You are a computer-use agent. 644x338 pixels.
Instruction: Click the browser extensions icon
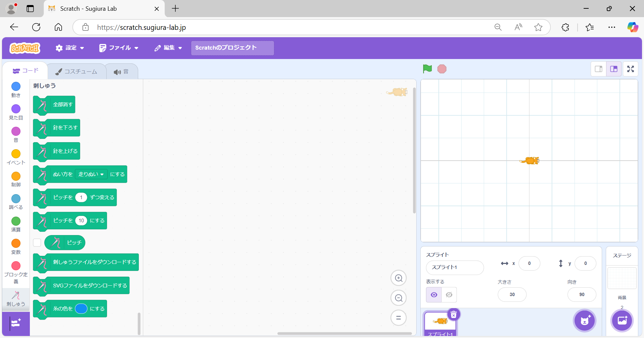pos(566,27)
